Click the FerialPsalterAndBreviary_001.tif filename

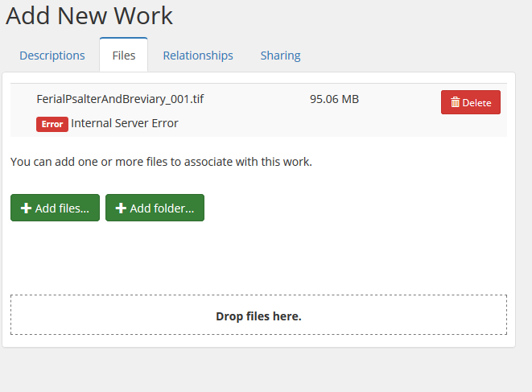120,99
